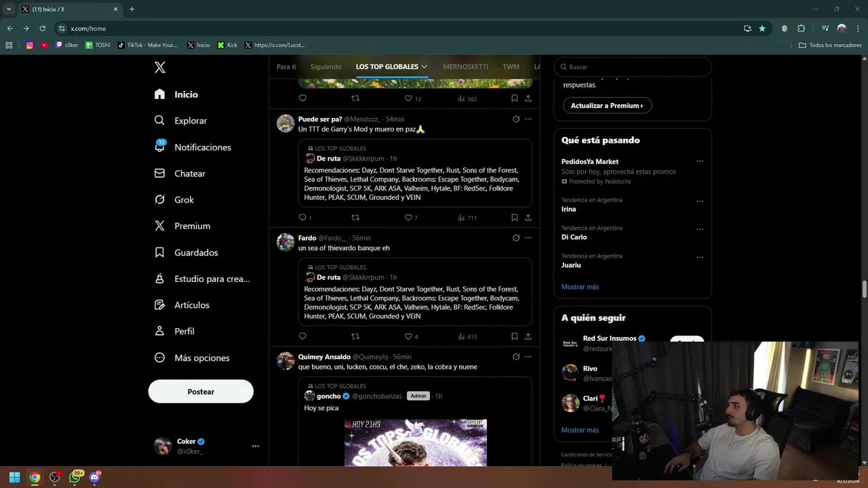Repost the Fardo post
The height and width of the screenshot is (488, 868).
pyautogui.click(x=355, y=336)
